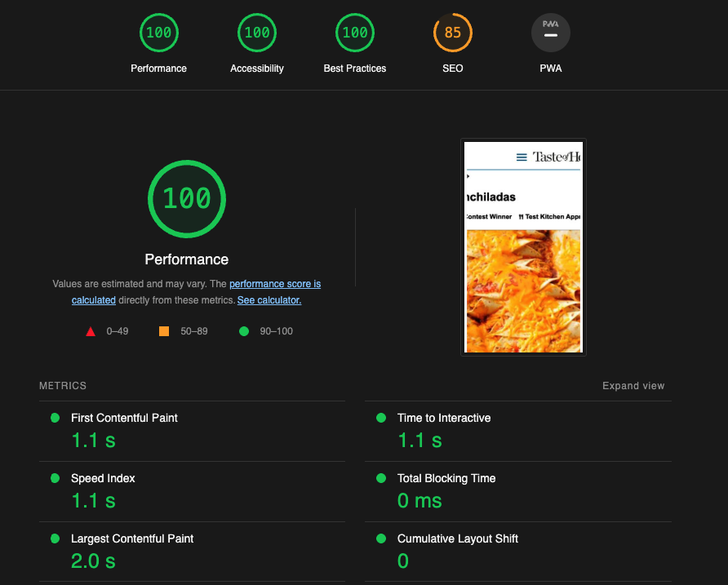Click the 'performance score is' link

tap(275, 284)
